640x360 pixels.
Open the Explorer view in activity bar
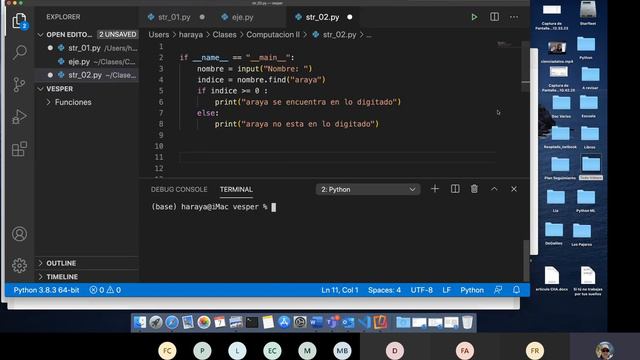[x=19, y=20]
